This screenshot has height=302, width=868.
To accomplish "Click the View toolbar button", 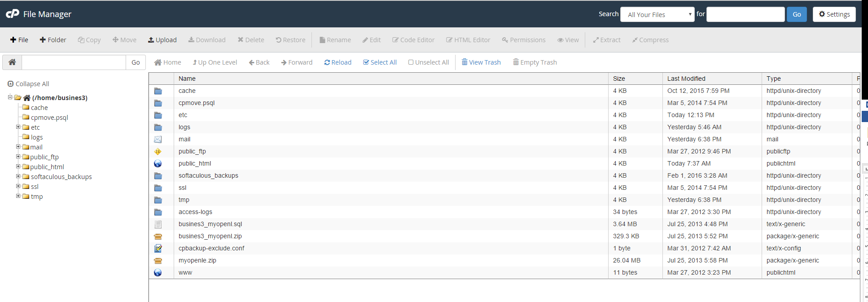I will point(568,40).
